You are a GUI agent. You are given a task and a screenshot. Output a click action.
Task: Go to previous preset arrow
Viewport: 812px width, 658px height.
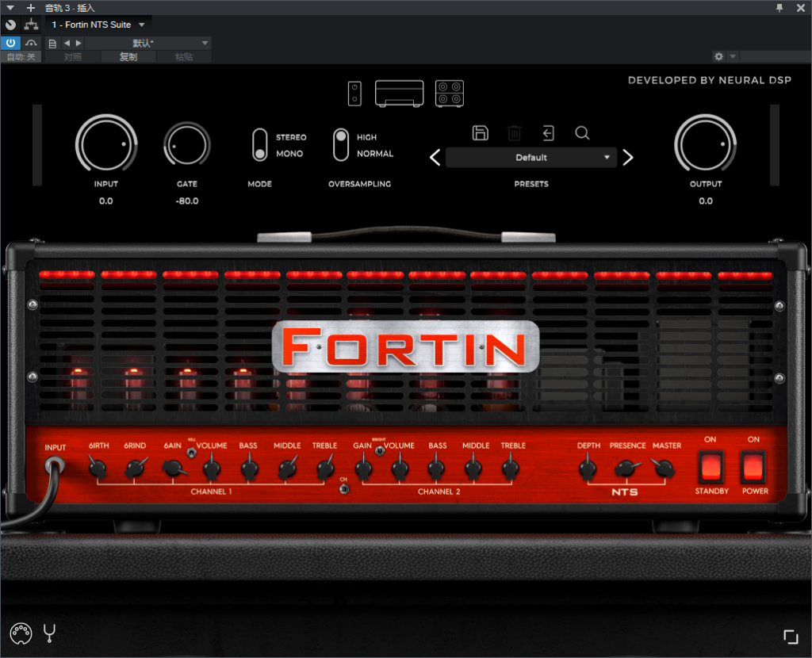coord(435,158)
